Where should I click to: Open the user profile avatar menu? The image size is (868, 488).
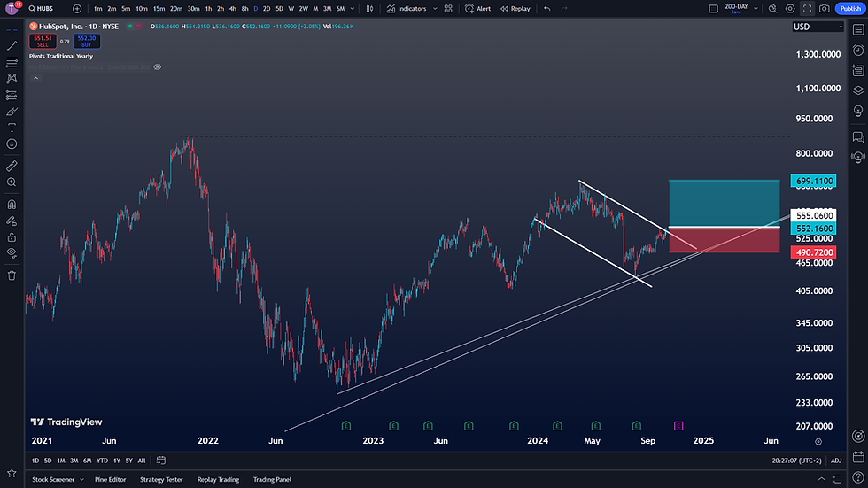pyautogui.click(x=12, y=8)
